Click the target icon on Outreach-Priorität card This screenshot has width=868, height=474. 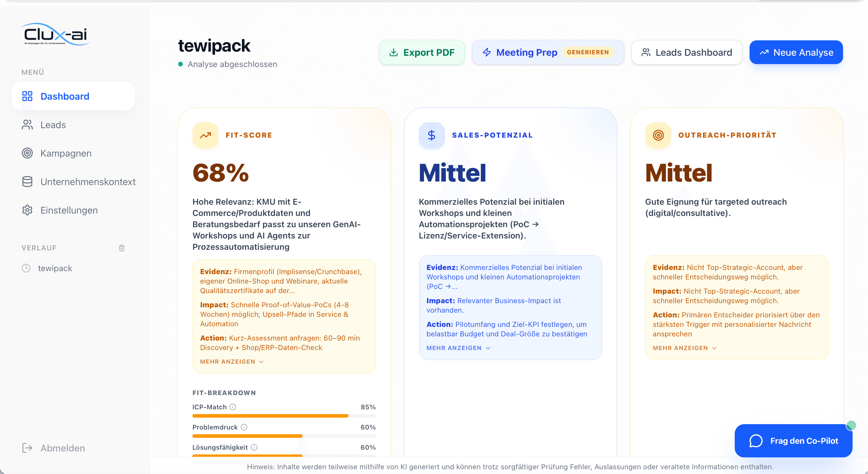[x=658, y=135]
